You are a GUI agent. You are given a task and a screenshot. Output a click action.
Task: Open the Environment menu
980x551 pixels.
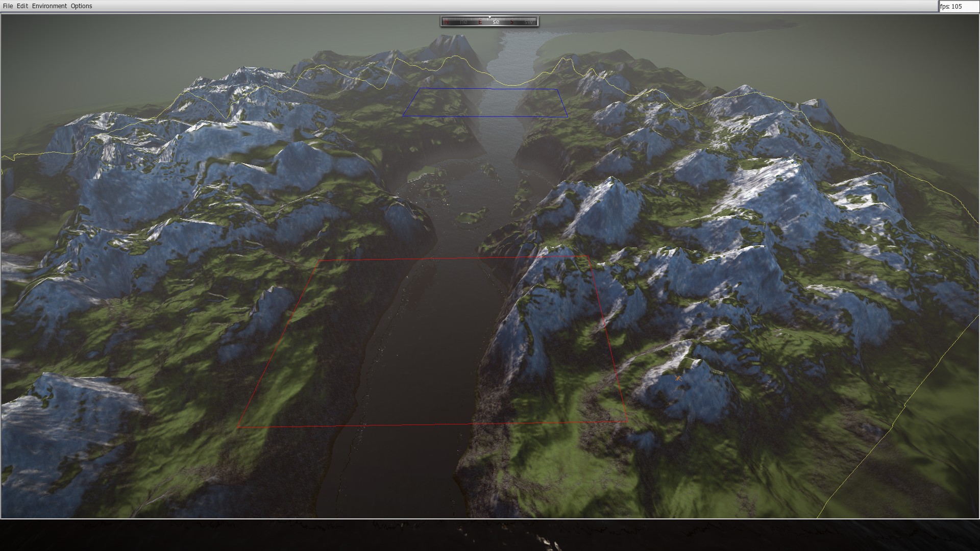[x=49, y=6]
